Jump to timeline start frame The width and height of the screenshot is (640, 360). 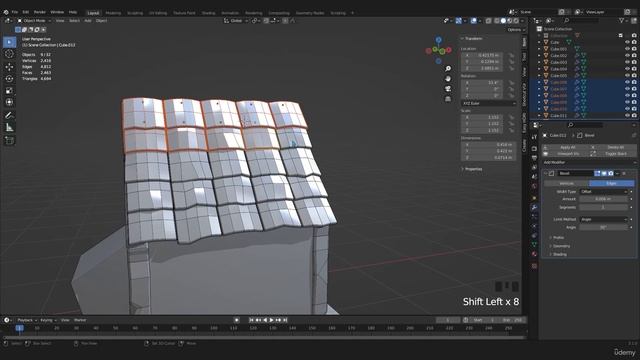[251, 320]
